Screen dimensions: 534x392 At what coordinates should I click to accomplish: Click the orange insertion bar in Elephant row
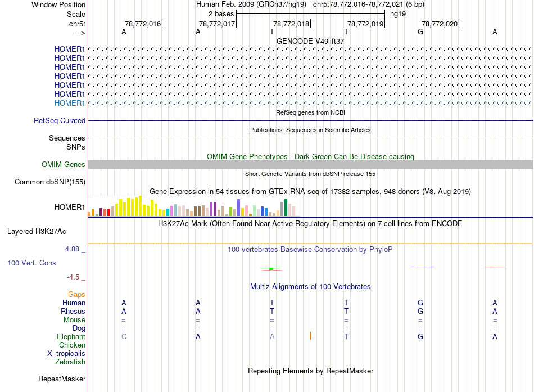coord(310,336)
